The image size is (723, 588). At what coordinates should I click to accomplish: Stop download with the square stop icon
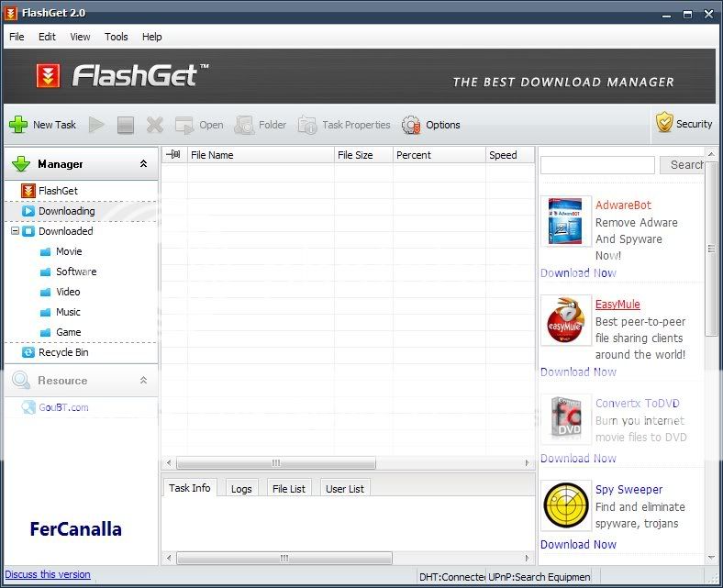[x=126, y=125]
